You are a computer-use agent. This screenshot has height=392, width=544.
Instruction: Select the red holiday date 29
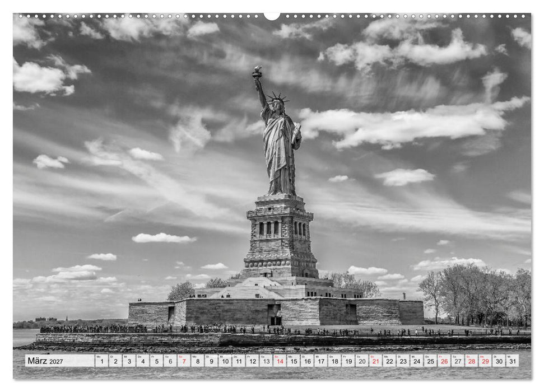pyautogui.click(x=485, y=361)
